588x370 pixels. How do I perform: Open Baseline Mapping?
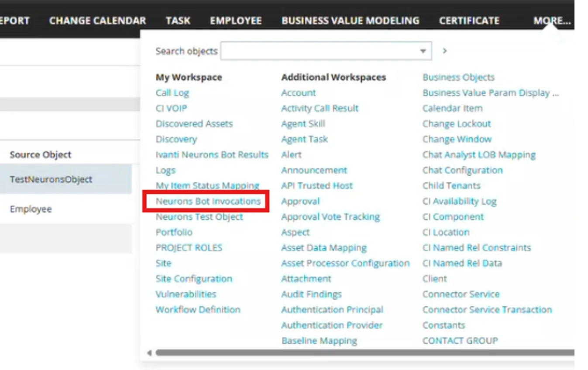319,340
